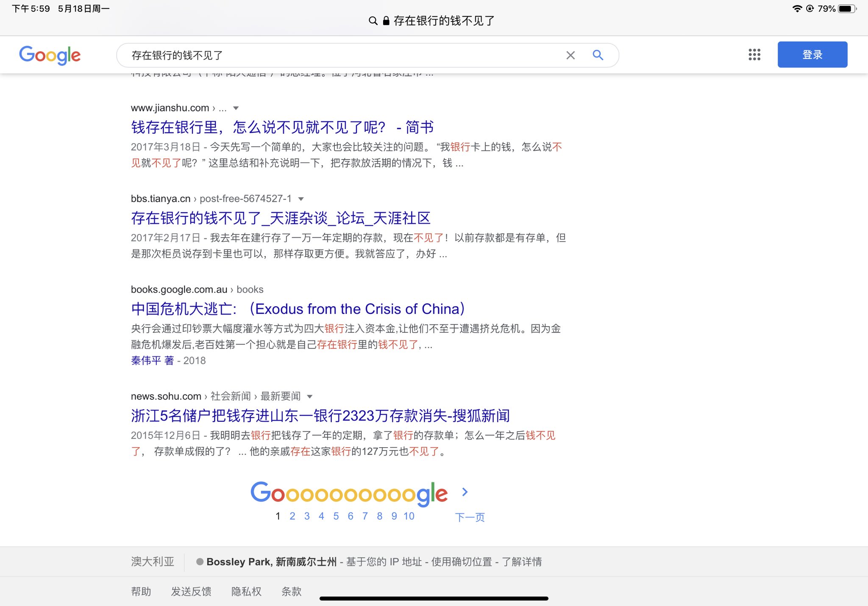Expand the jianshu.com result dropdown arrow
Image resolution: width=868 pixels, height=606 pixels.
[x=236, y=108]
